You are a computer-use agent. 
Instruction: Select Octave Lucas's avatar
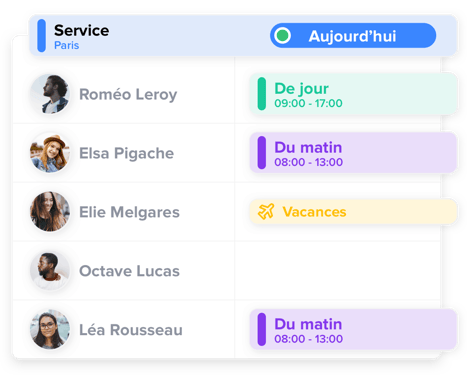point(50,271)
